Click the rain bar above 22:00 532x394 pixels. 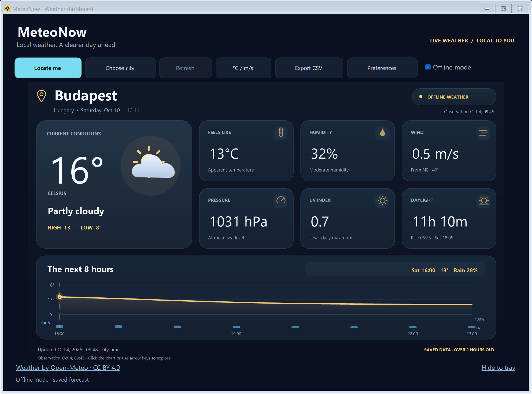413,327
